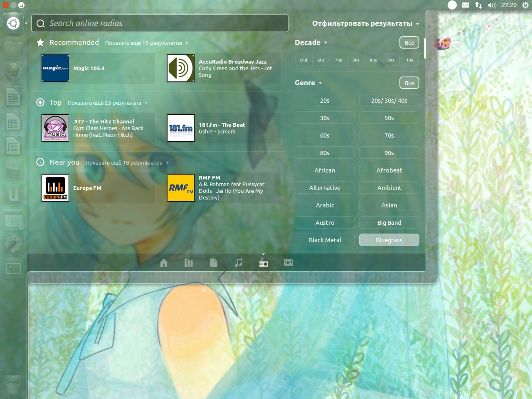The image size is (532, 399).
Task: Open the Workspace Switcher launcher icon
Action: click(x=13, y=268)
